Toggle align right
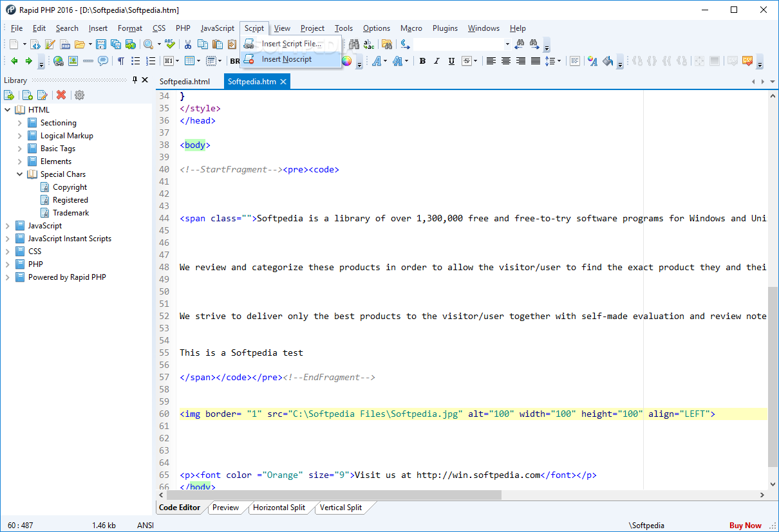This screenshot has height=532, width=779. coord(520,61)
